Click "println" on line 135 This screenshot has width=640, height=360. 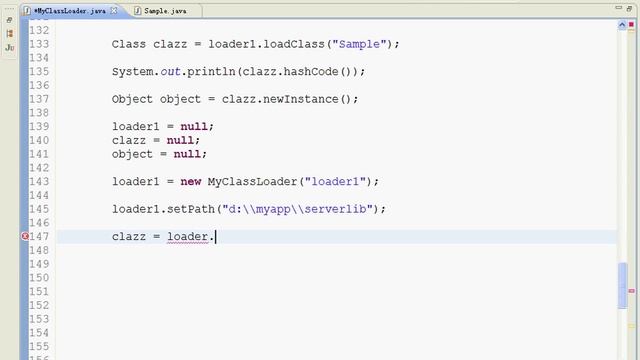pyautogui.click(x=211, y=72)
